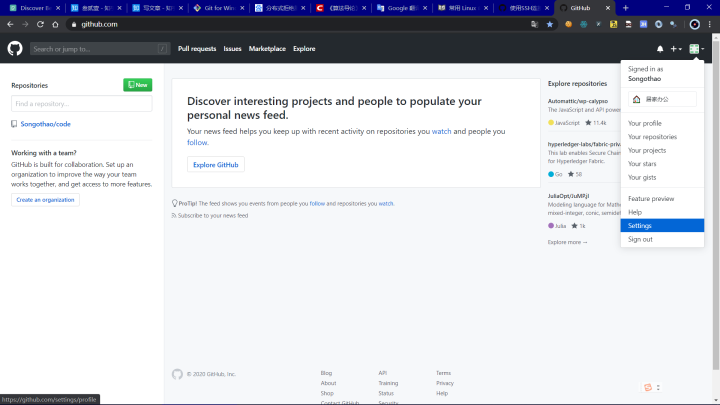
Task: Click Explore more link
Action: (x=568, y=242)
